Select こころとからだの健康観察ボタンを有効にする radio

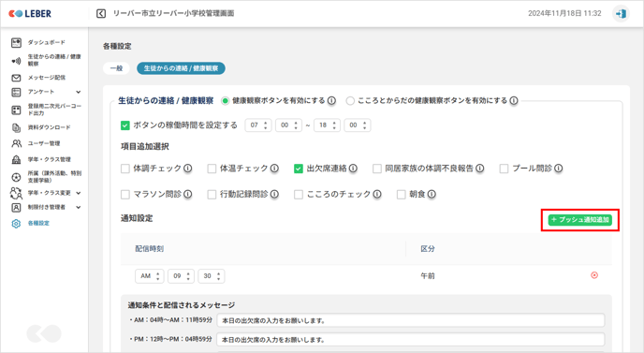tap(350, 101)
